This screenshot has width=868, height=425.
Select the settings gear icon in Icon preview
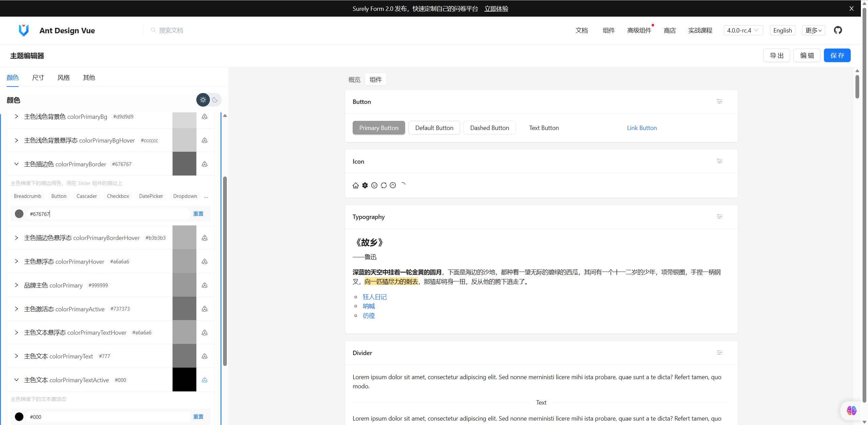[365, 185]
